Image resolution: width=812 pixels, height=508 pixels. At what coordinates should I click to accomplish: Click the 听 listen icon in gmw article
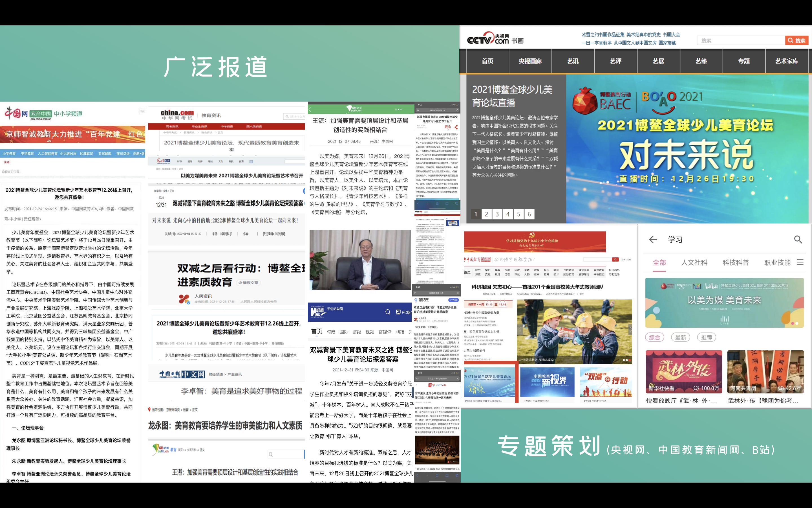(447, 127)
